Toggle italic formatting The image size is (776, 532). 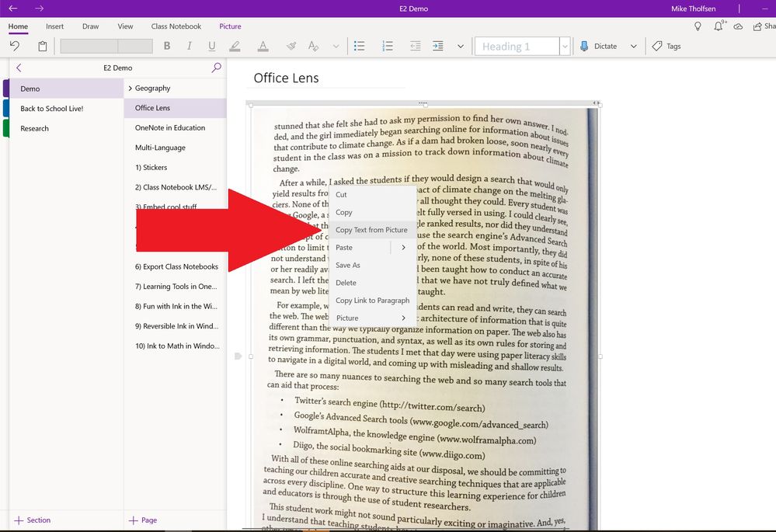(189, 46)
